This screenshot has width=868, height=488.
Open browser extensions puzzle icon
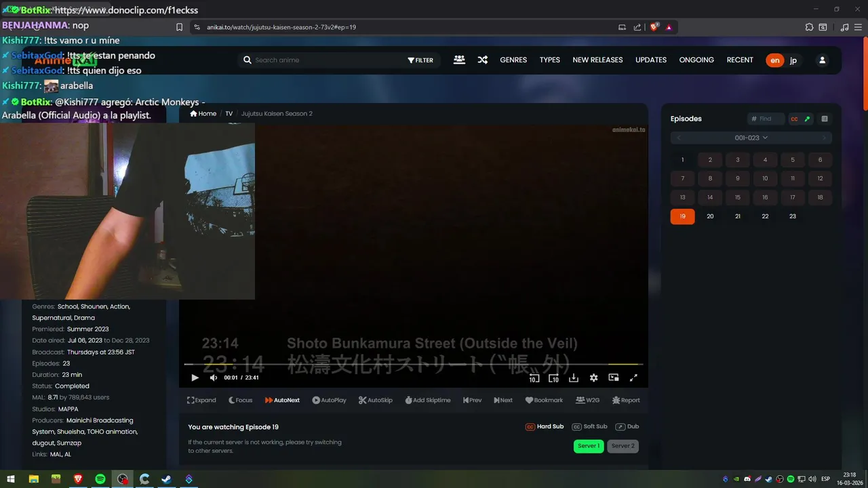809,27
